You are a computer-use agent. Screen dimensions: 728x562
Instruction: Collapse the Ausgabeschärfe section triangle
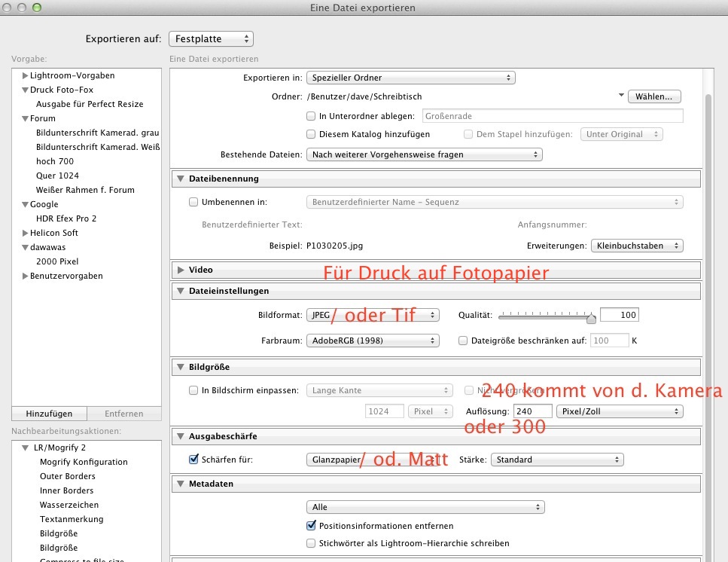[181, 436]
